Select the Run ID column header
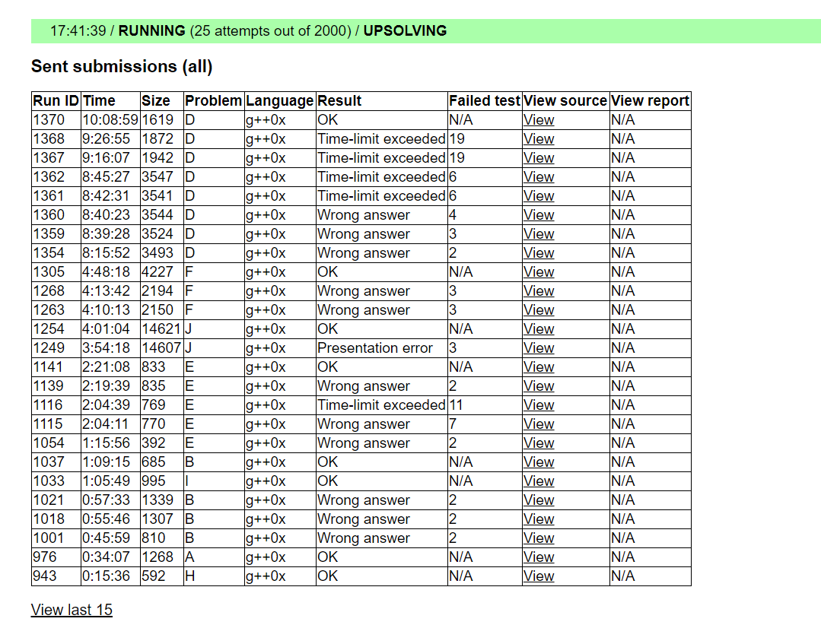This screenshot has width=821, height=644. [56, 101]
